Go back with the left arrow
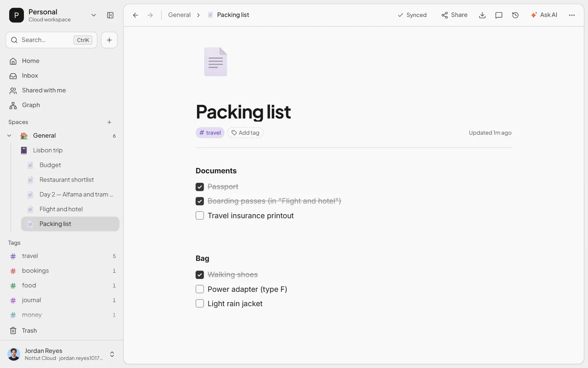Screen dimensions: 588x368 (135, 15)
